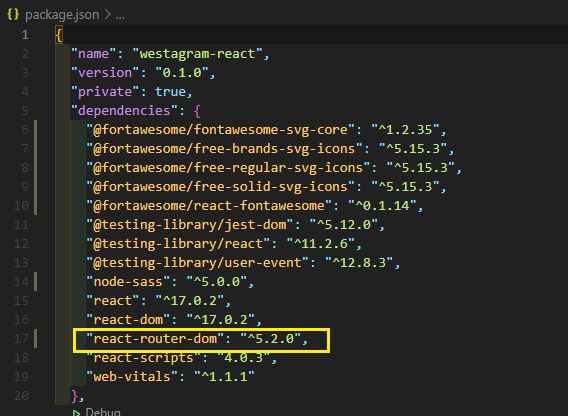The width and height of the screenshot is (568, 416).
Task: Click the pink opening brace after dependencies
Action: [x=197, y=111]
